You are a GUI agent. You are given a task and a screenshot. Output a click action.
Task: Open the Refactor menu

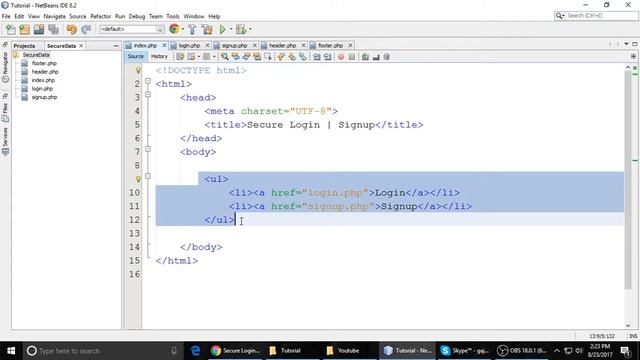[x=100, y=16]
